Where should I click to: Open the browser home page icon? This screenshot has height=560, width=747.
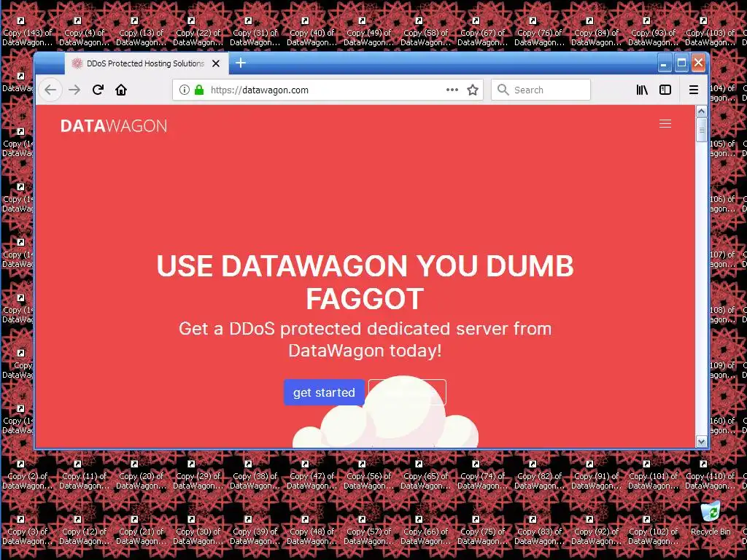tap(121, 90)
